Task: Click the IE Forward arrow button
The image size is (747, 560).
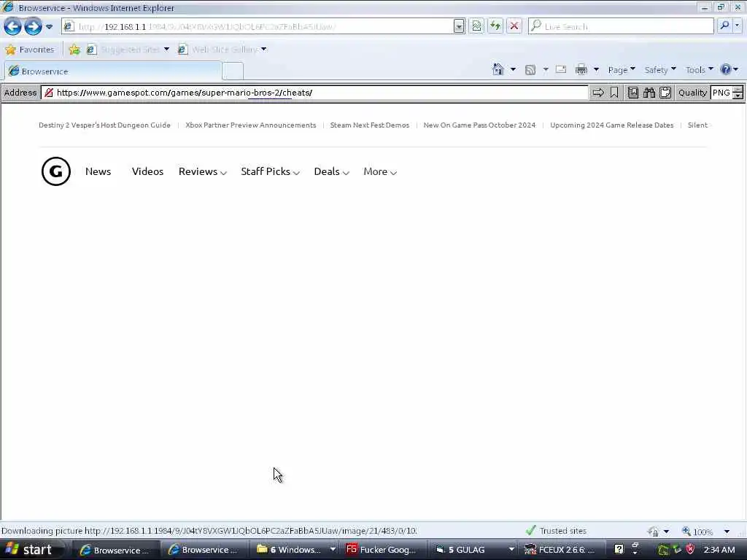Action: pos(33,27)
